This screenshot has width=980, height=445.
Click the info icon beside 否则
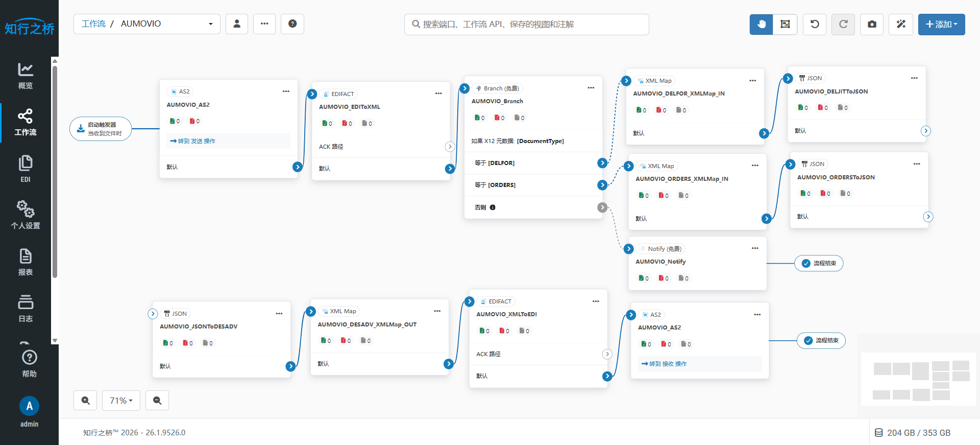pos(493,207)
